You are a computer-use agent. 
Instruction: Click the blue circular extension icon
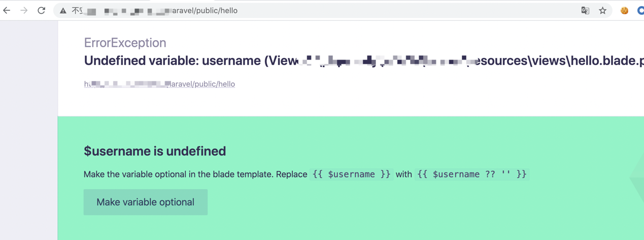point(640,11)
